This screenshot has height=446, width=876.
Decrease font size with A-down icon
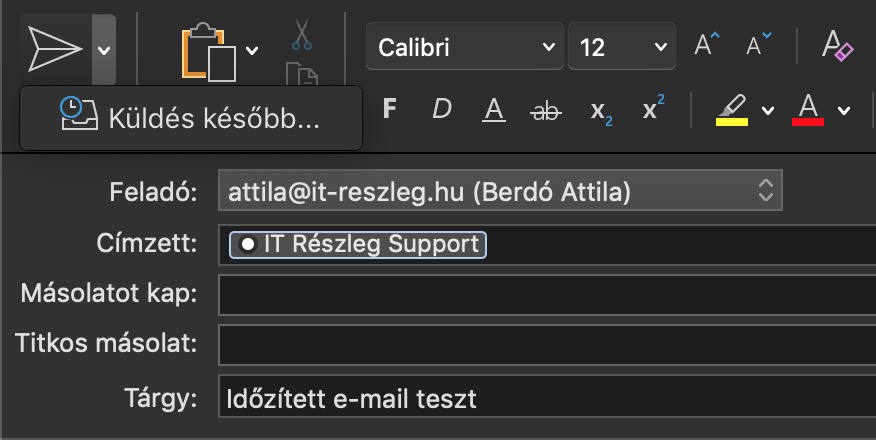click(760, 46)
